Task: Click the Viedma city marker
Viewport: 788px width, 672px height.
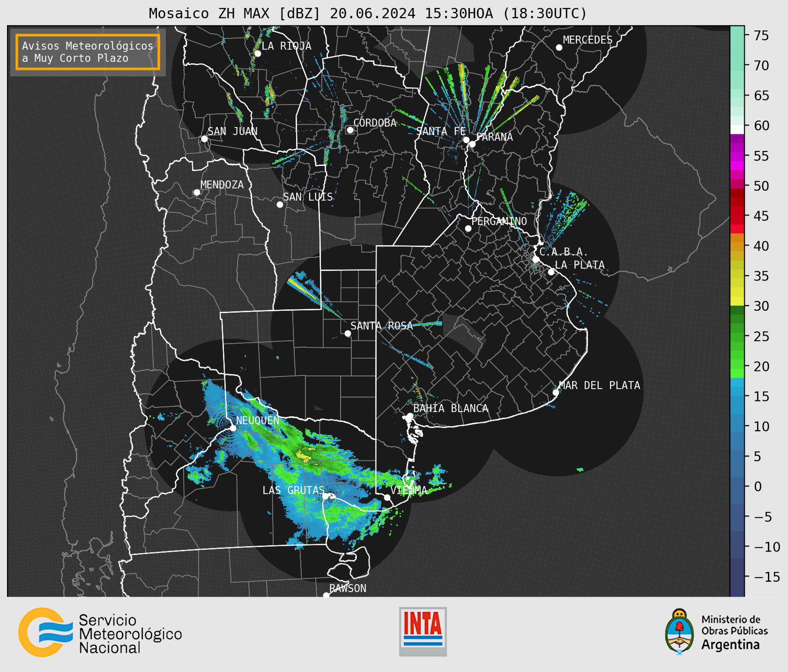Action: [x=387, y=498]
